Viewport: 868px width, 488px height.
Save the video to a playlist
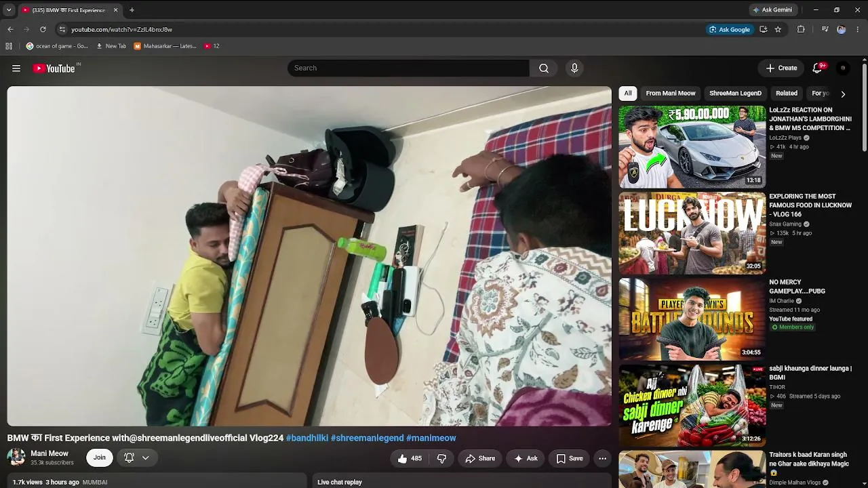point(570,458)
